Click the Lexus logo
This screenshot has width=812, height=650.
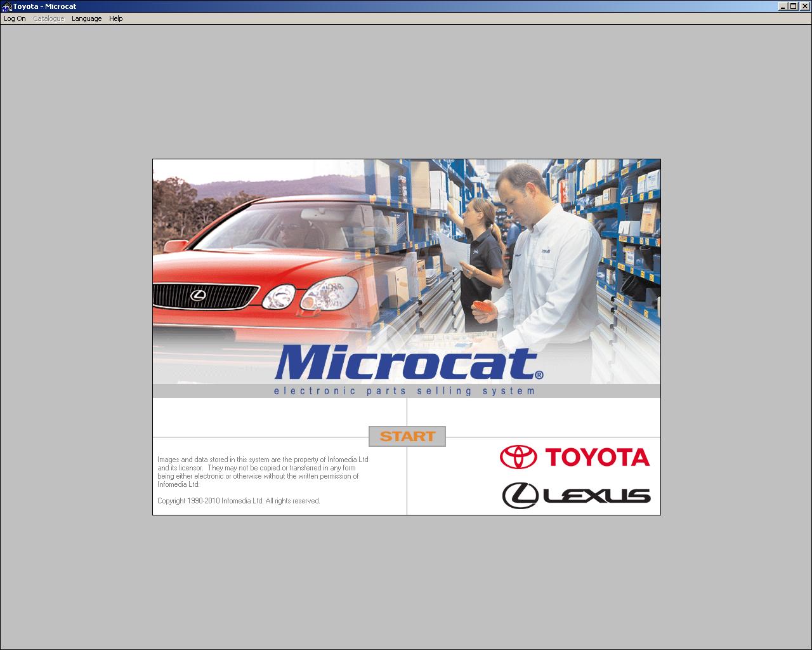pos(576,496)
